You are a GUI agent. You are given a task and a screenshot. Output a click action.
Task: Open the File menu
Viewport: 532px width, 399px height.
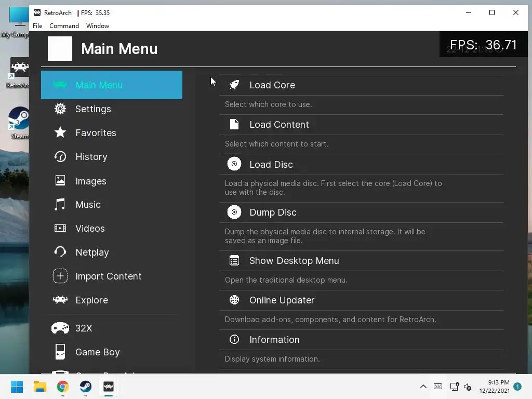pyautogui.click(x=37, y=26)
